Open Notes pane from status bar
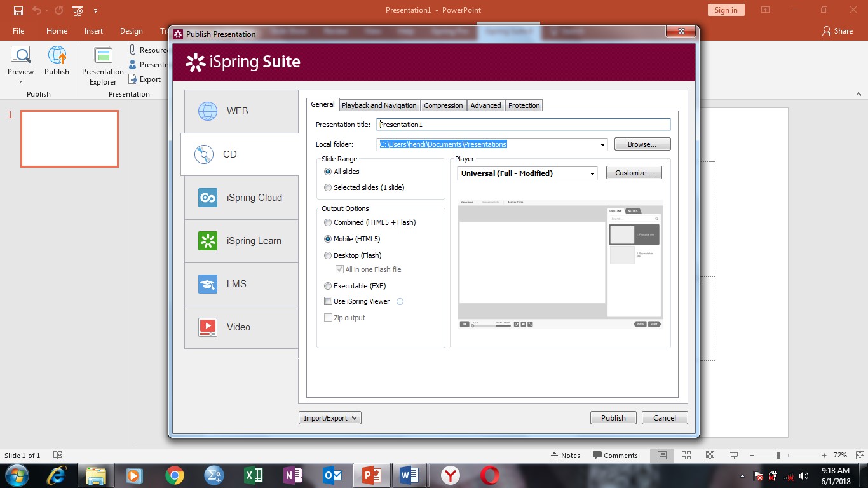The width and height of the screenshot is (868, 488). pyautogui.click(x=565, y=456)
